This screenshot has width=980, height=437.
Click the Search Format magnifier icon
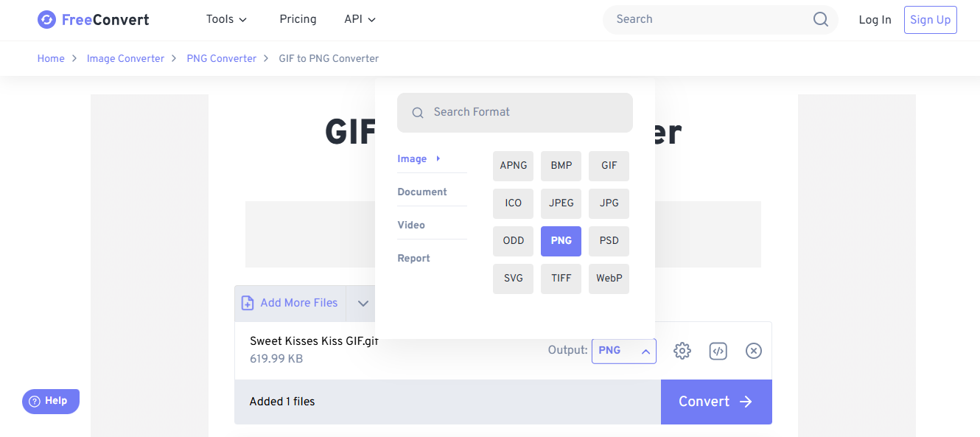tap(418, 113)
